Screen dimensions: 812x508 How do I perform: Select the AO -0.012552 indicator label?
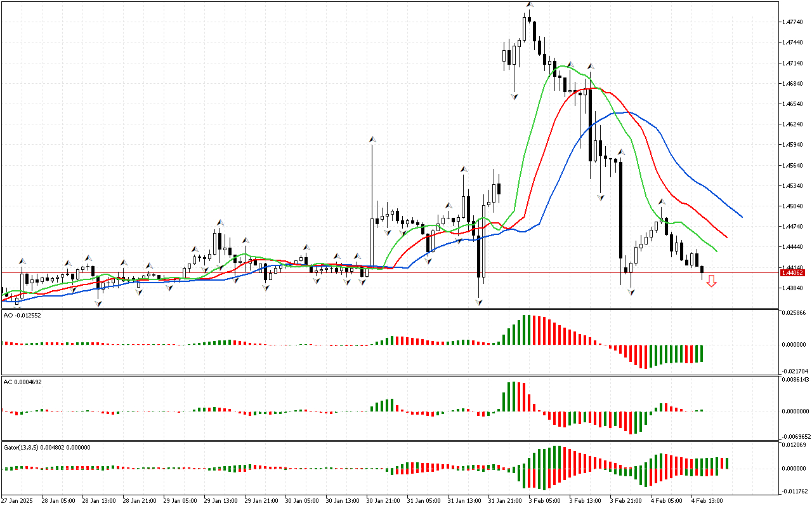(22, 315)
